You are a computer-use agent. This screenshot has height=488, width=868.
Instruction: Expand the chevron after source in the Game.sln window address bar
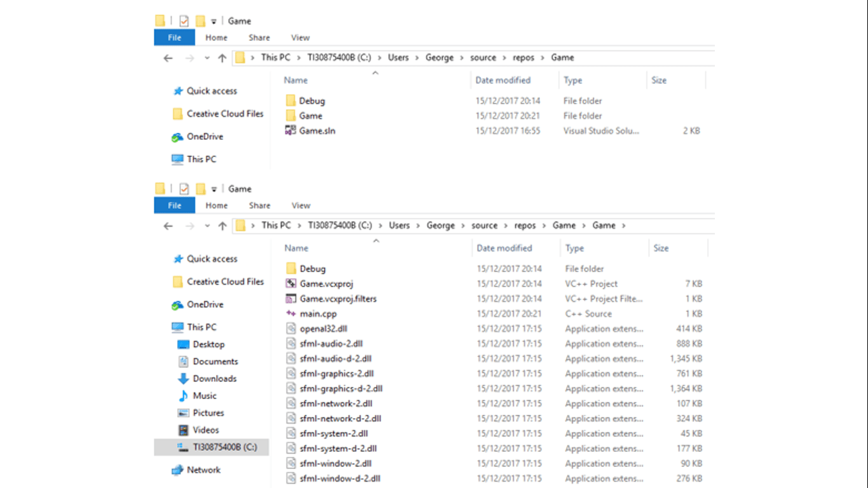coord(505,58)
